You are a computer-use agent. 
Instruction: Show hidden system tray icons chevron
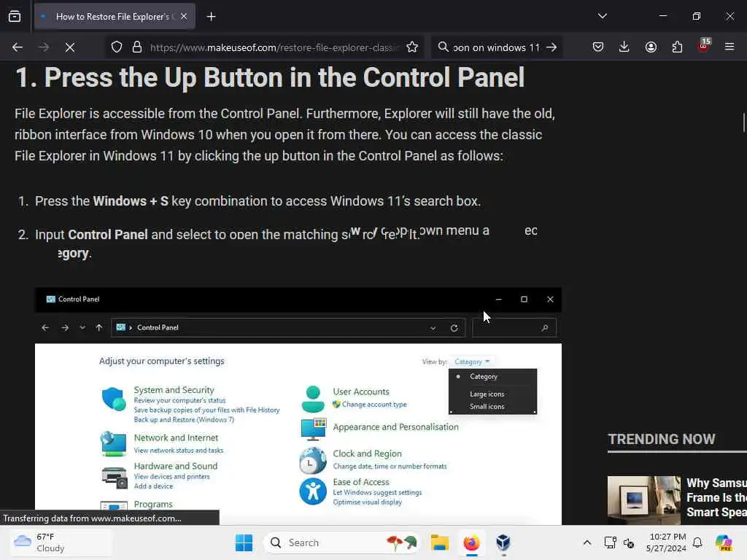(x=587, y=542)
